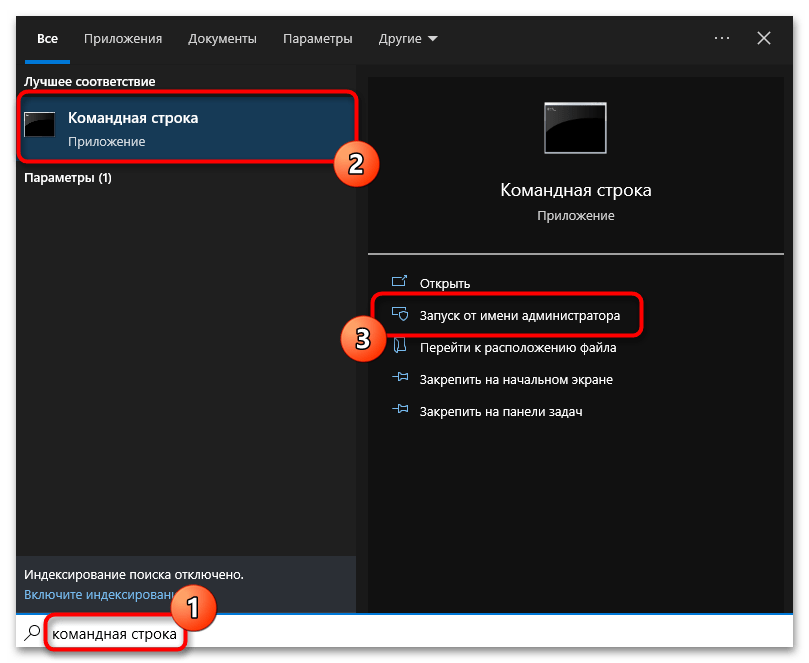Viewport: 809px width, 663px height.
Task: Choose Запуск от имени администратора
Action: click(x=519, y=315)
